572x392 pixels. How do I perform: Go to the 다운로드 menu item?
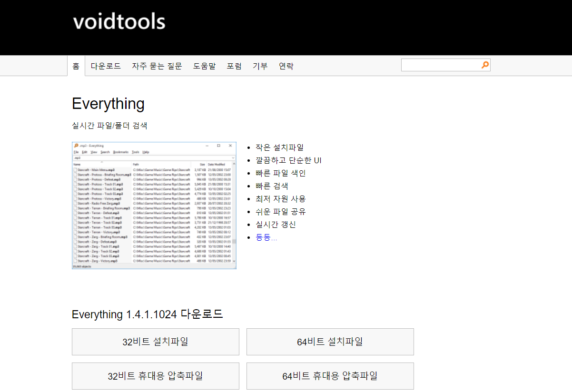point(106,66)
